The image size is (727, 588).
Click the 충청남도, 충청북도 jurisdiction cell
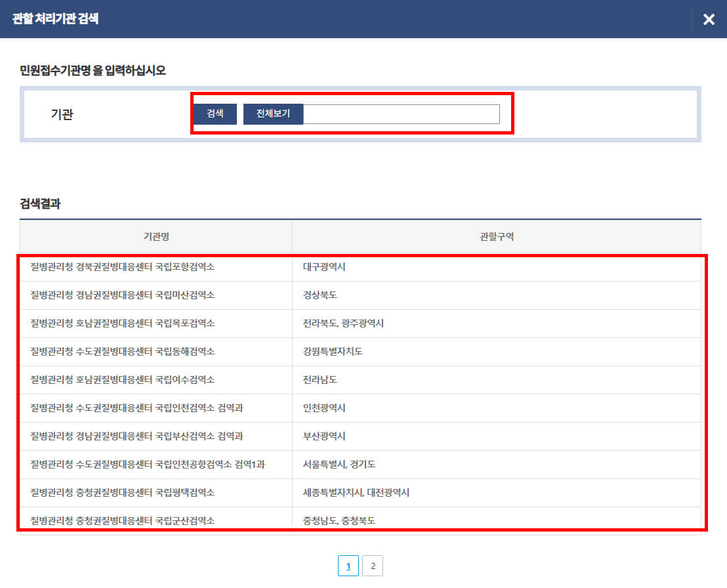pyautogui.click(x=497, y=521)
